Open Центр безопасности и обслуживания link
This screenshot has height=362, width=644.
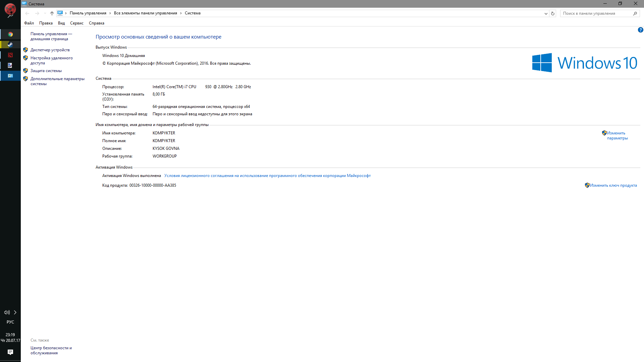pyautogui.click(x=51, y=350)
